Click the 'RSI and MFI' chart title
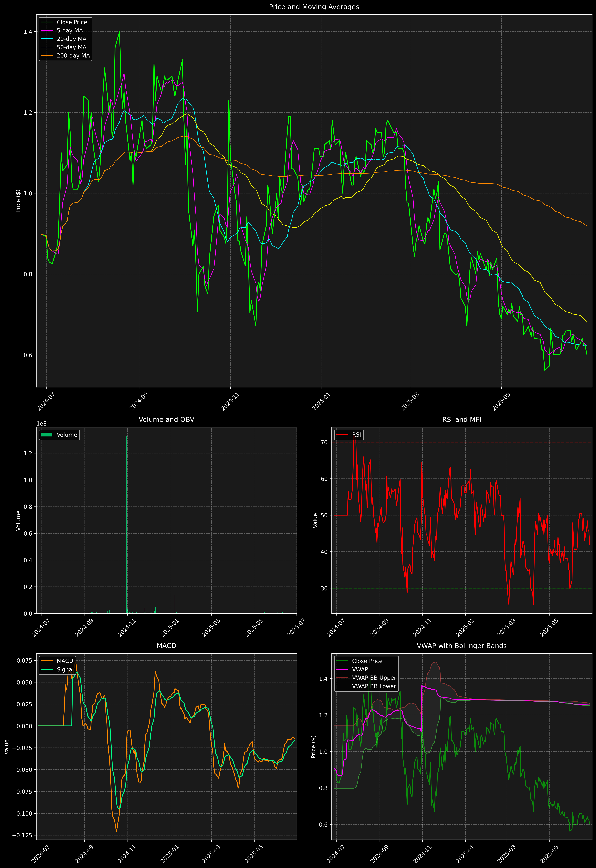The image size is (596, 868). pos(462,419)
